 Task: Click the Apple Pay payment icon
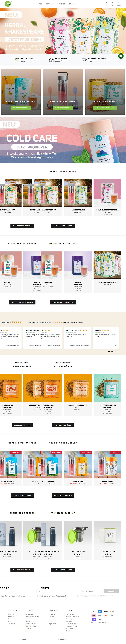click(106, 612)
